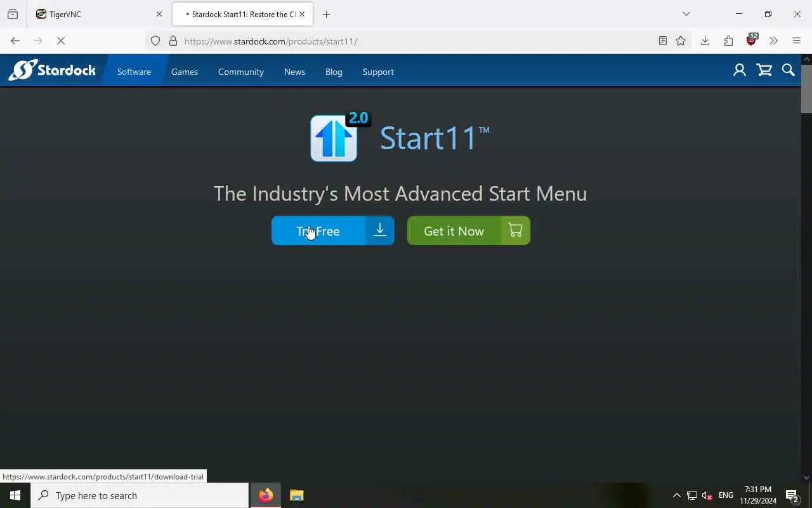The height and width of the screenshot is (508, 812).
Task: Click the ENG language indicator
Action: [726, 495]
